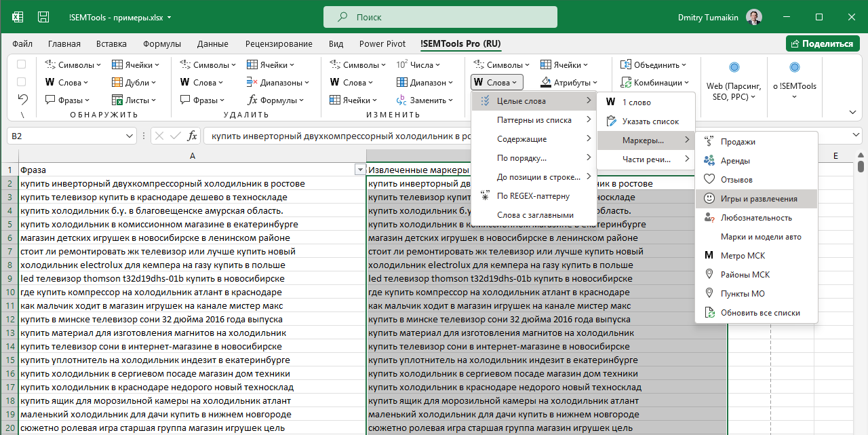Open the file name dropdown in title bar
The width and height of the screenshot is (868, 435).
(x=169, y=18)
